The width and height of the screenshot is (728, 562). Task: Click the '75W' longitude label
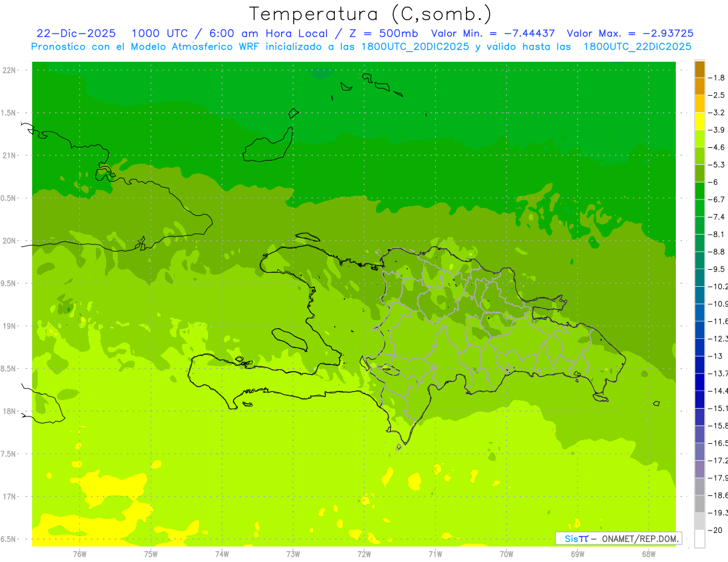click(151, 554)
